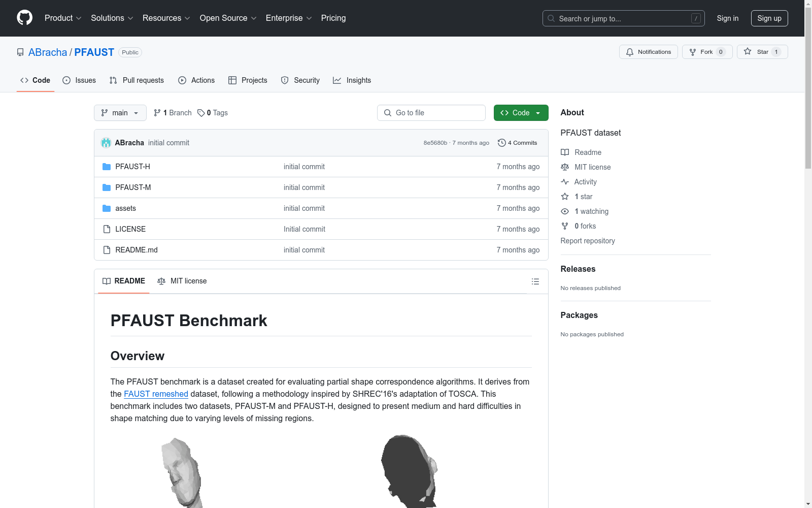The image size is (812, 508).
Task: Select the Code repository tab
Action: pos(36,80)
